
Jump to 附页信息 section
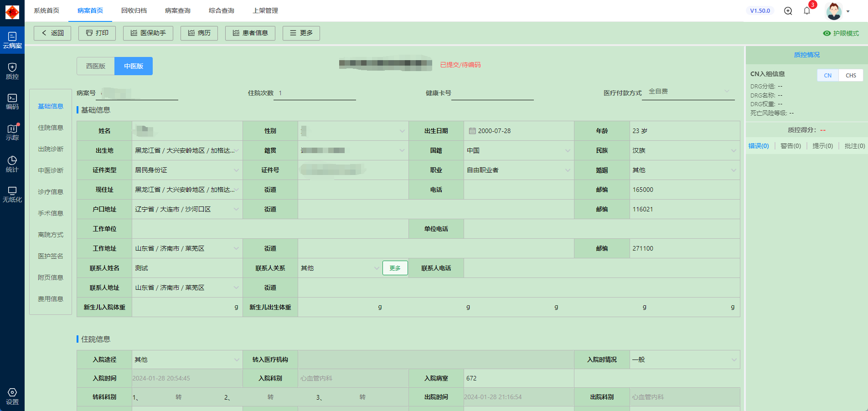point(51,277)
